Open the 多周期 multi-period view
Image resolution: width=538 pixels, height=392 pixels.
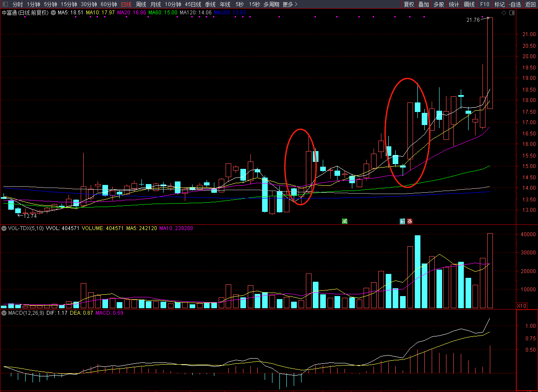(271, 4)
